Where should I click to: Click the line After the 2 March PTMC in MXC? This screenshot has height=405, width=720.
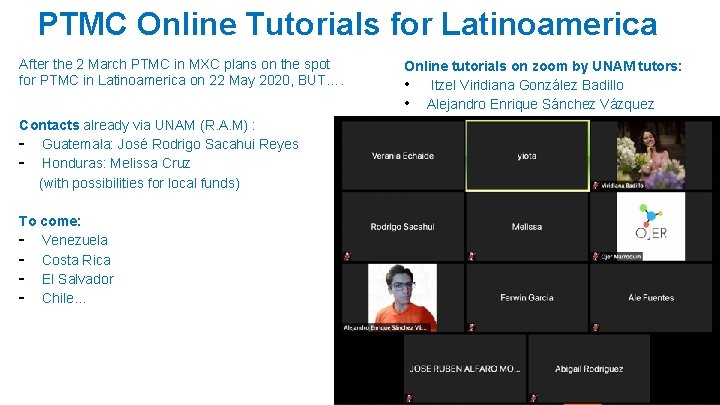(174, 64)
